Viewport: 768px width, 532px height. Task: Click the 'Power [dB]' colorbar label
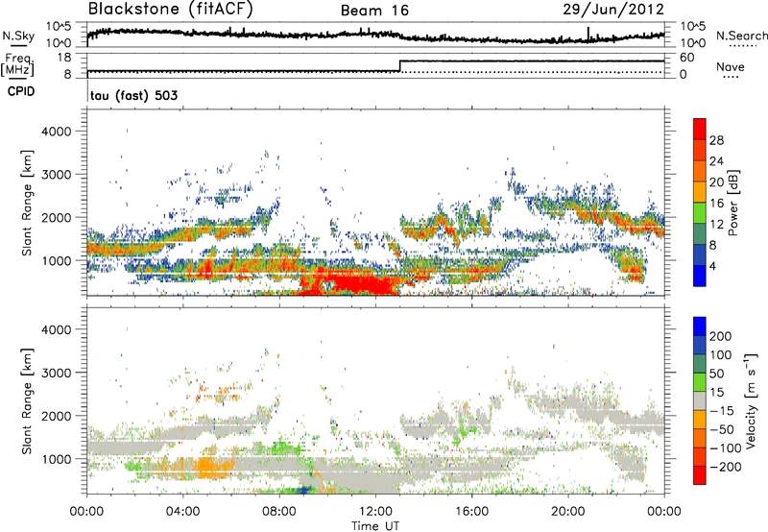(x=732, y=203)
